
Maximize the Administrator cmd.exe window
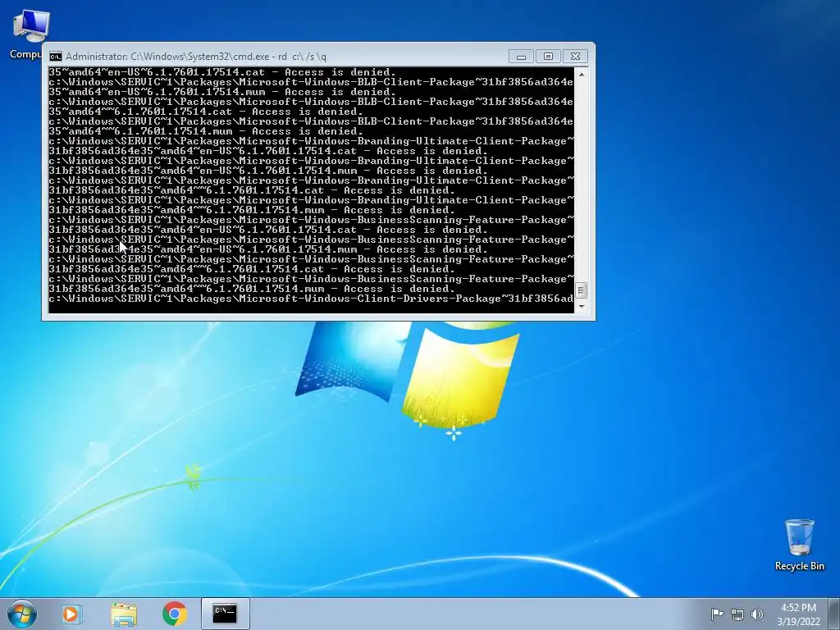pos(548,57)
